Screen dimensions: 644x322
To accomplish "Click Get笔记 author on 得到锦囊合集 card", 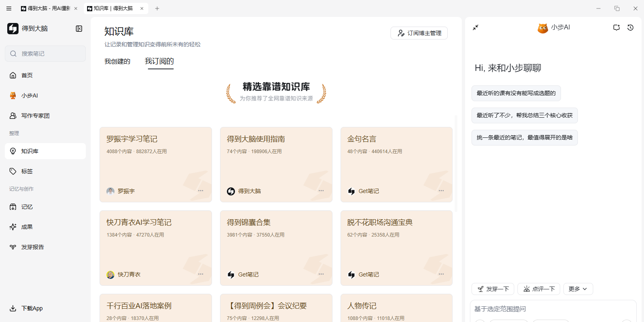I will click(248, 274).
